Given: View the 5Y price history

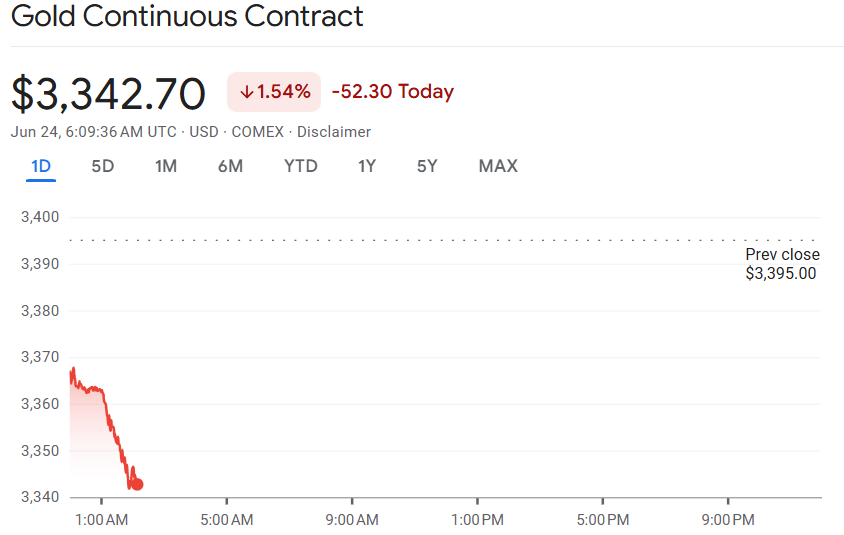Looking at the screenshot, I should (x=427, y=166).
